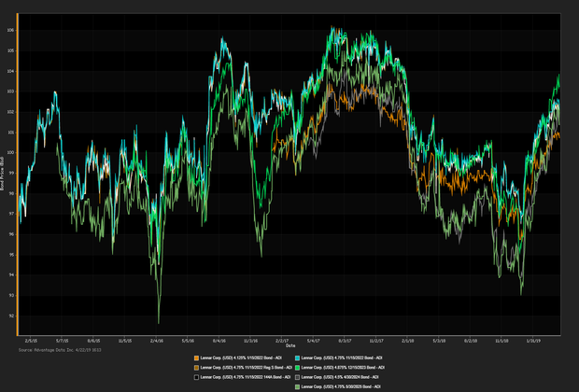
Task: Click the gray swatch for 4.5% 4/30/2024 Bond
Action: click(x=297, y=377)
